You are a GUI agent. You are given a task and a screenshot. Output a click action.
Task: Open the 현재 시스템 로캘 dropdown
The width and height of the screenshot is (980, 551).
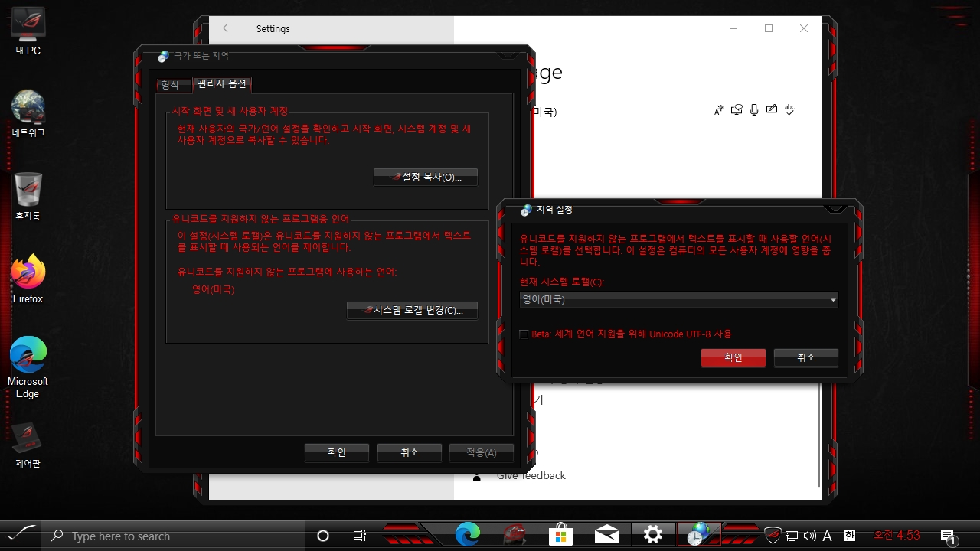[678, 300]
